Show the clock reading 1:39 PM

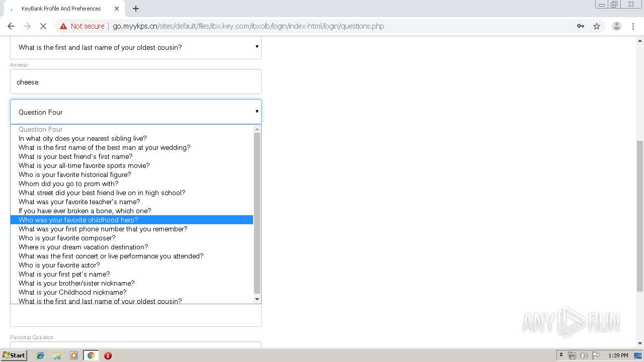618,355
